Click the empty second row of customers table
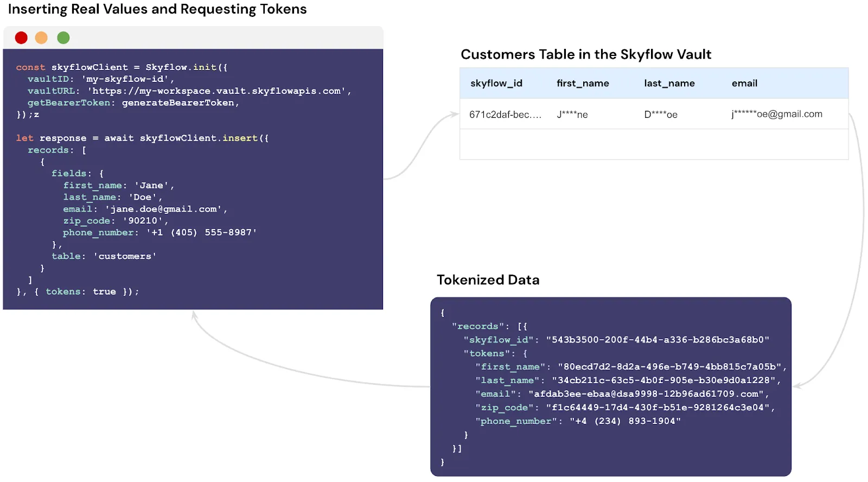868x482 pixels. 654,144
